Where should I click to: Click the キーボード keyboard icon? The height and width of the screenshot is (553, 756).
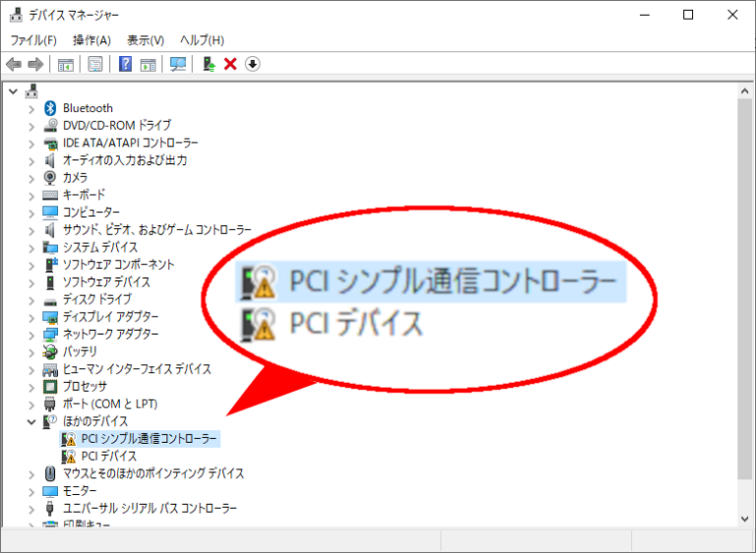[50, 195]
